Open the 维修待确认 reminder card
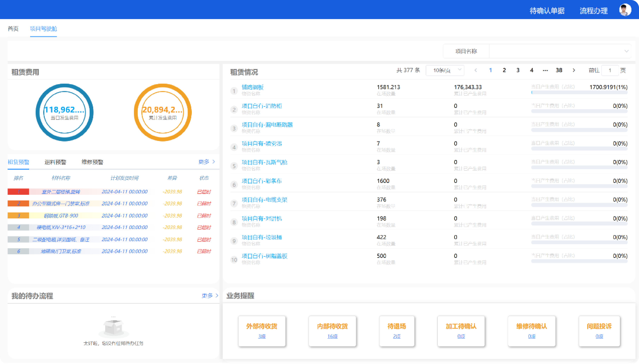The image size is (639, 364). [x=532, y=331]
